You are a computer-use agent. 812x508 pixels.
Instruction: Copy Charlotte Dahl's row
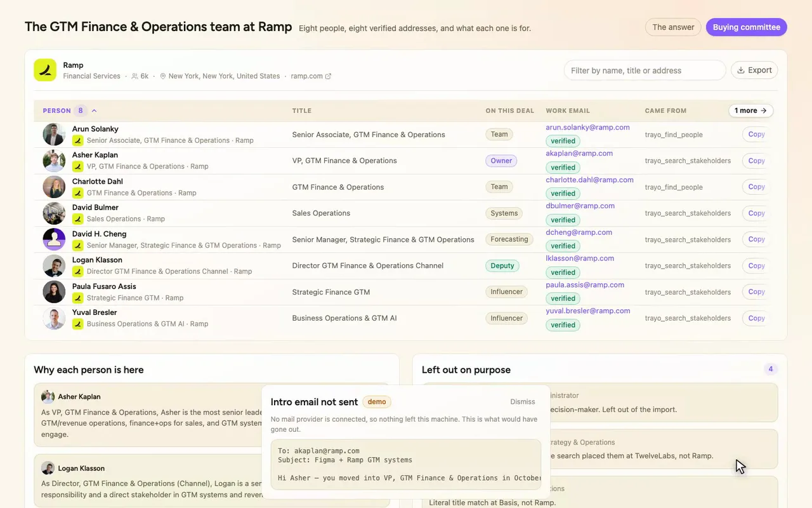(756, 187)
